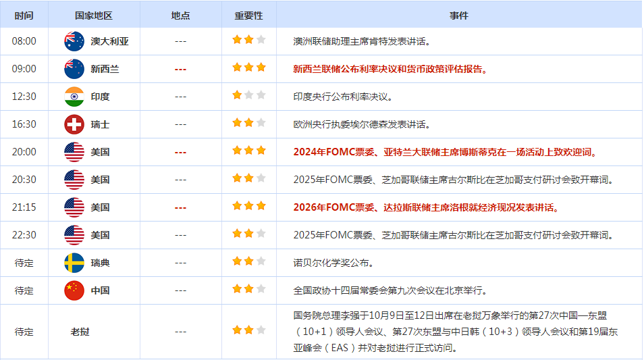Click the 国务院总理李强 event text
The image size is (644, 360).
click(x=456, y=332)
